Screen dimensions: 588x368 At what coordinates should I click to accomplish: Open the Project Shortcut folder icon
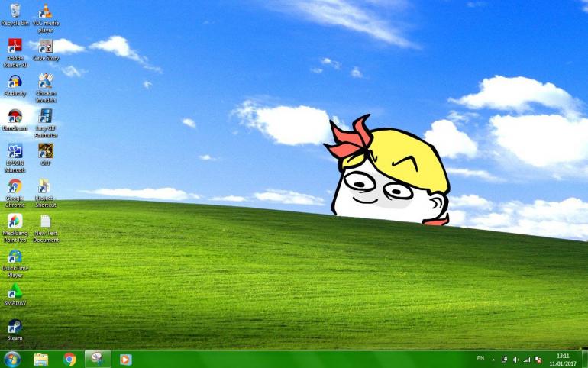tap(46, 193)
